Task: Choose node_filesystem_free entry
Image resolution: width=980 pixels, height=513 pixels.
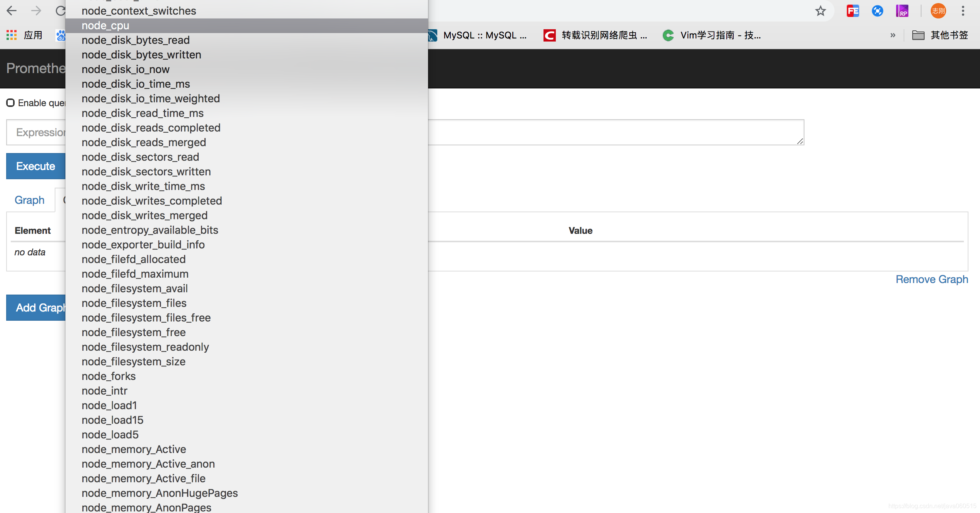Action: point(247,332)
